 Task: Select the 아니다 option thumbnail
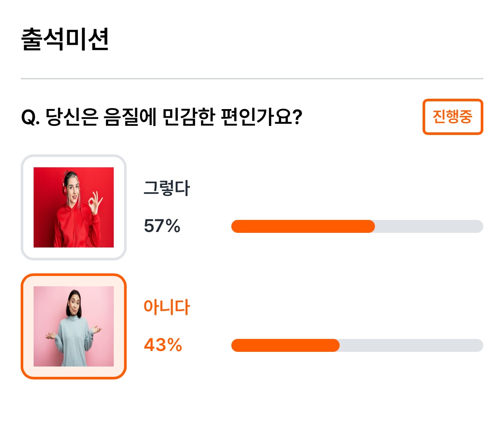click(74, 326)
